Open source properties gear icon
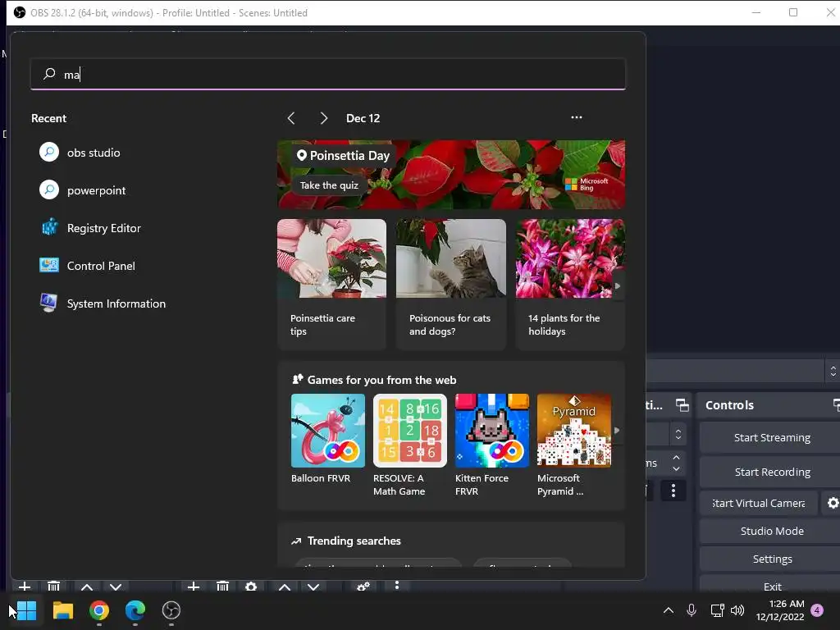The image size is (840, 630). tap(251, 587)
